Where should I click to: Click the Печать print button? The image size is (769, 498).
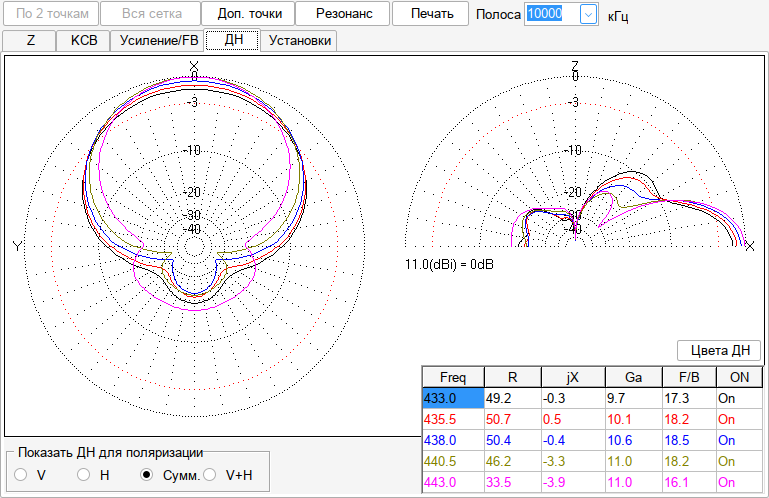(x=431, y=14)
